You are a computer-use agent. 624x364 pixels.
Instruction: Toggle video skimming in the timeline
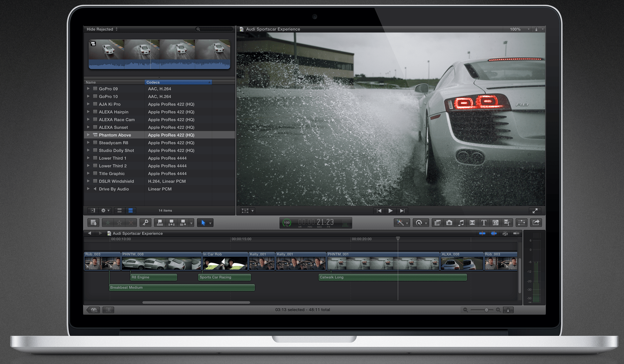click(x=482, y=233)
